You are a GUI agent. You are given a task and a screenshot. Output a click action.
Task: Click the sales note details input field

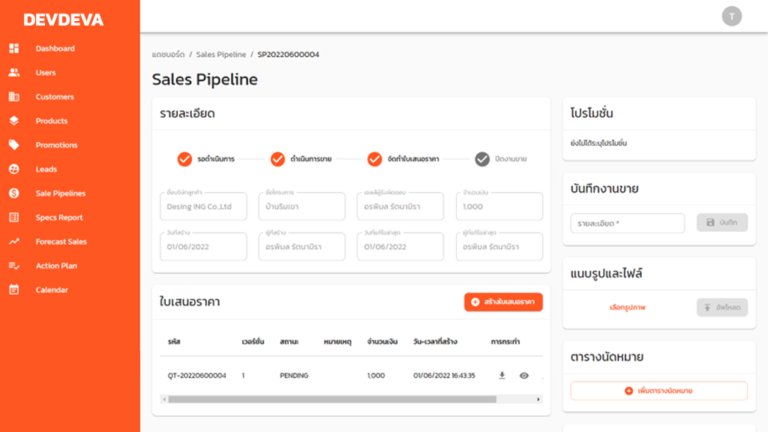(x=627, y=223)
